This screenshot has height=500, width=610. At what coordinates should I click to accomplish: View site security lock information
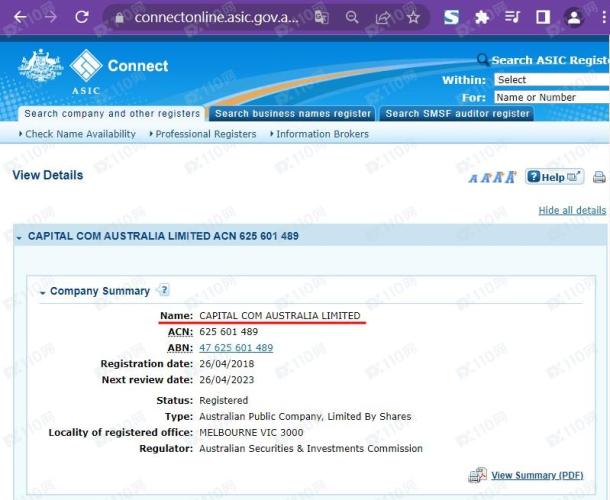120,18
